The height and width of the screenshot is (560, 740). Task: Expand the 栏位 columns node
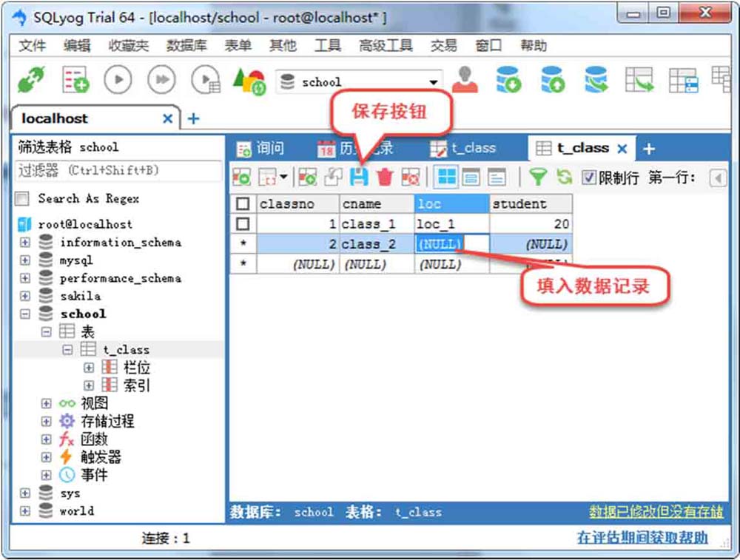tap(89, 368)
